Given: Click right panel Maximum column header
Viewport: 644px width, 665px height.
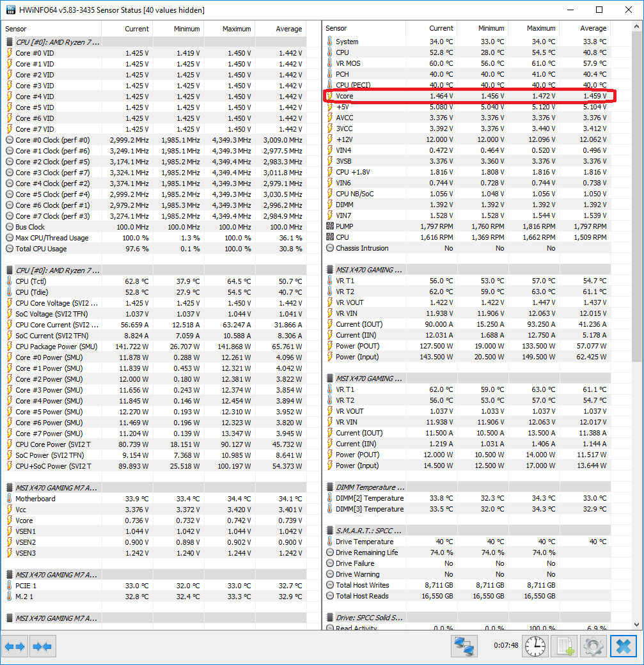Looking at the screenshot, I should (x=534, y=28).
